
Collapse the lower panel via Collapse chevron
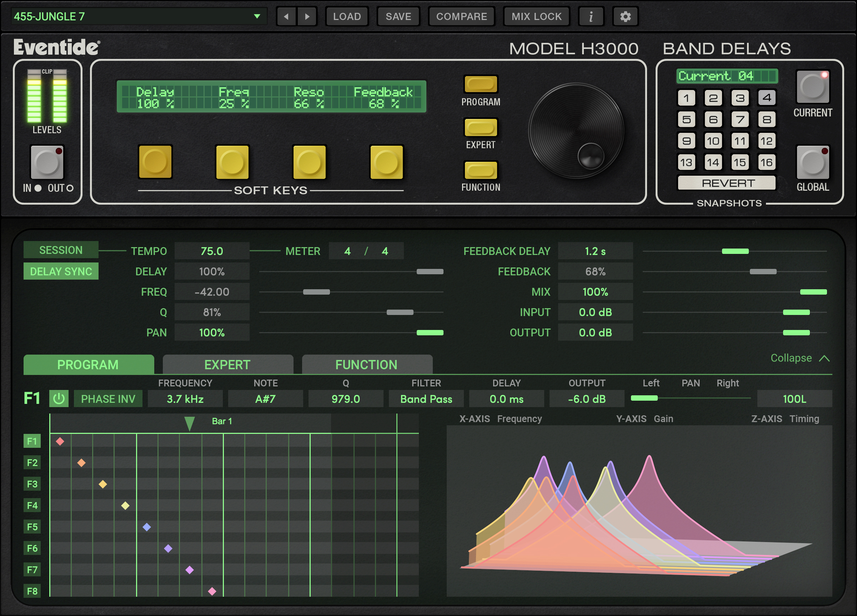(x=800, y=358)
